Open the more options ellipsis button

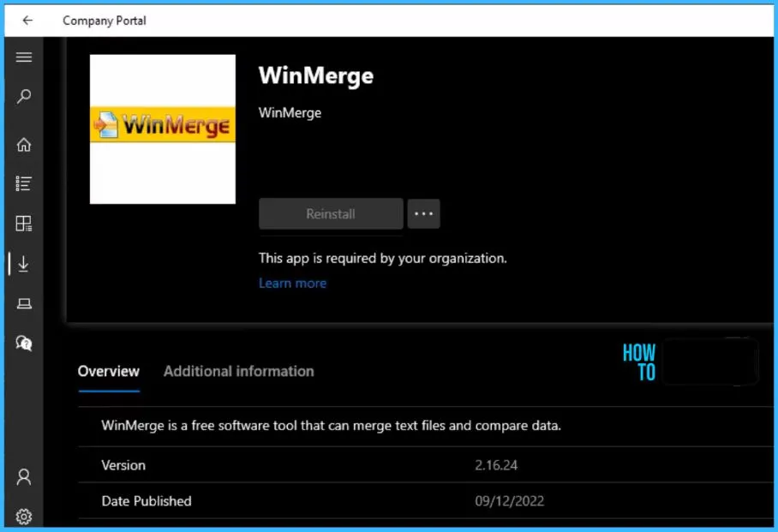pyautogui.click(x=423, y=214)
